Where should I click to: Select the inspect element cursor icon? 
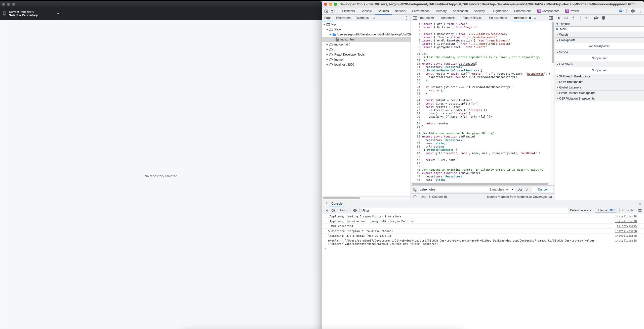[326, 11]
